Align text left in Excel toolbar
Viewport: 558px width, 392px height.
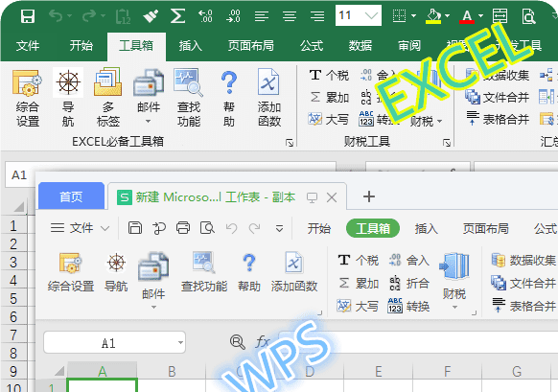click(x=262, y=16)
